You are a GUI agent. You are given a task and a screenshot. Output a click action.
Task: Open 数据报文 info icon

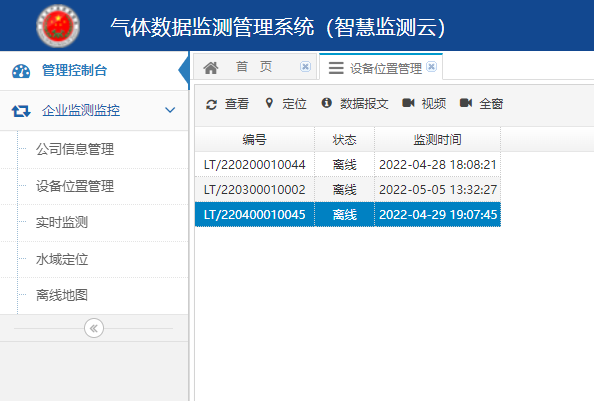click(x=326, y=103)
